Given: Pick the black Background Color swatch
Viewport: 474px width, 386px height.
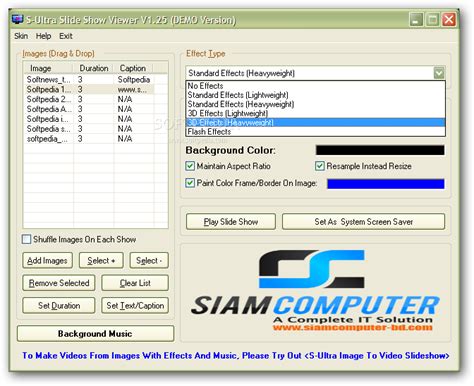Looking at the screenshot, I should coord(380,150).
